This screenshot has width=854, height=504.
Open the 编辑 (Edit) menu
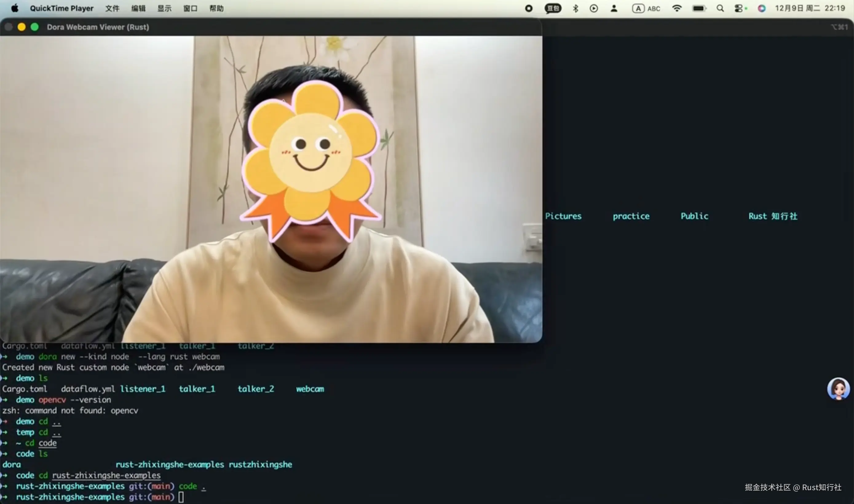click(x=138, y=9)
